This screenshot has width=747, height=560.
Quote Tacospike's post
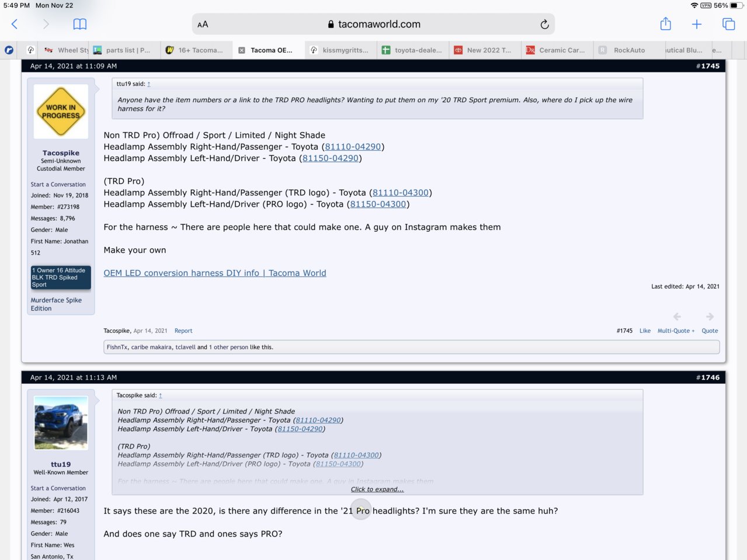pos(710,331)
